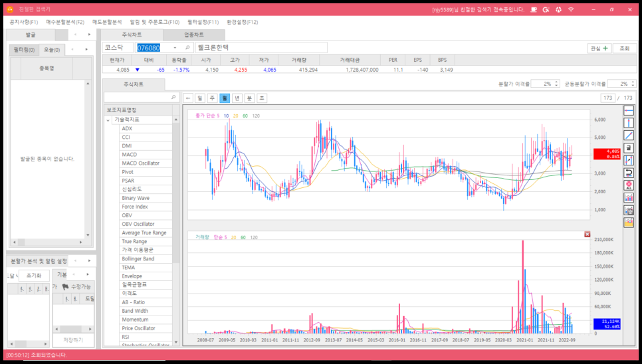The width and height of the screenshot is (642, 364).
Task: Click the delete ALL drawings icon
Action: click(629, 185)
